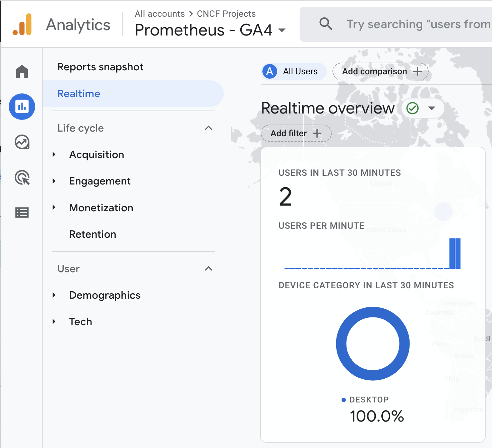Open the Retention report
Screen dimensions: 492x448
click(93, 234)
